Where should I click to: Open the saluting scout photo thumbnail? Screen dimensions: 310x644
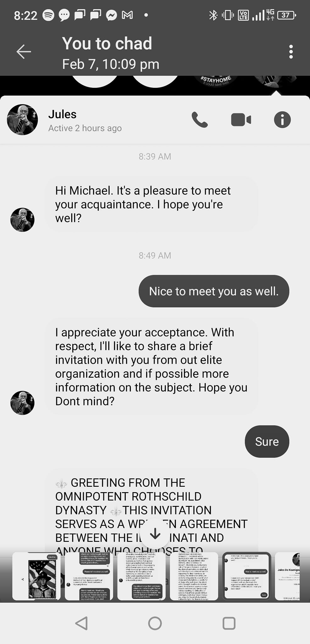click(36, 576)
